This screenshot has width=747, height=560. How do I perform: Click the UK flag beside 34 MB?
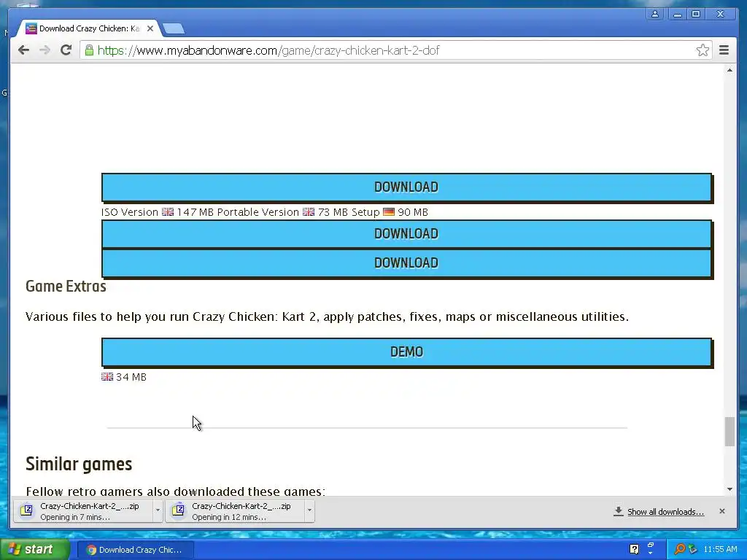[x=107, y=377]
